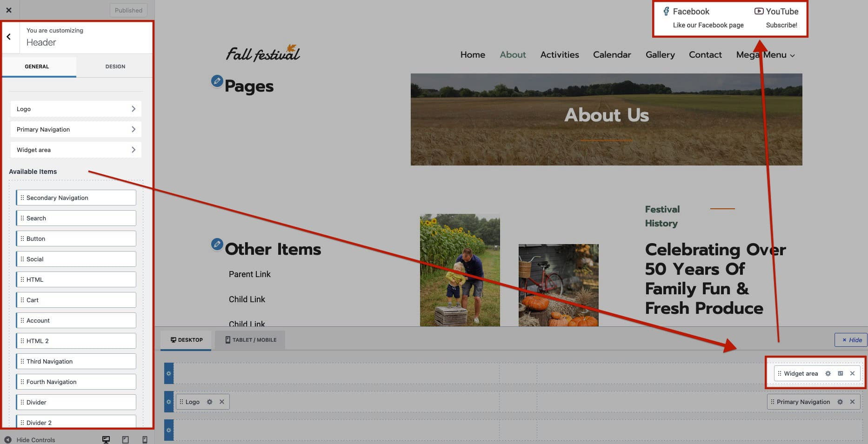Pick the Social available item
Viewport: 868px width, 444px height.
[x=76, y=259]
